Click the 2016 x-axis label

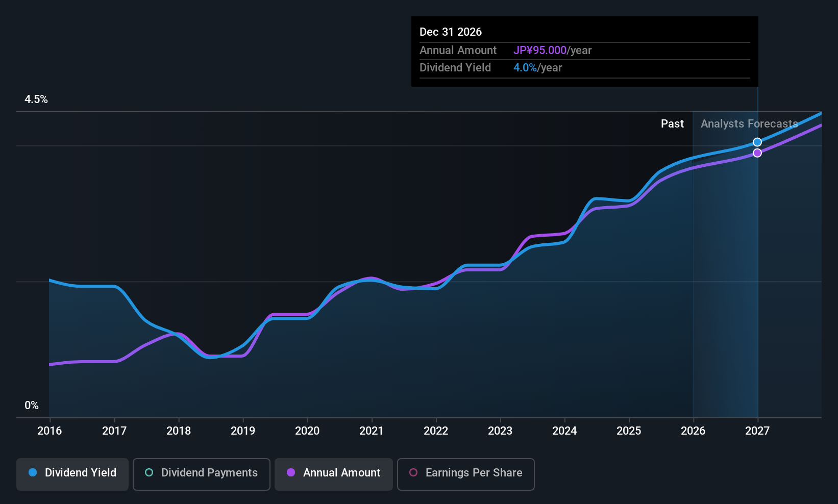(x=50, y=431)
